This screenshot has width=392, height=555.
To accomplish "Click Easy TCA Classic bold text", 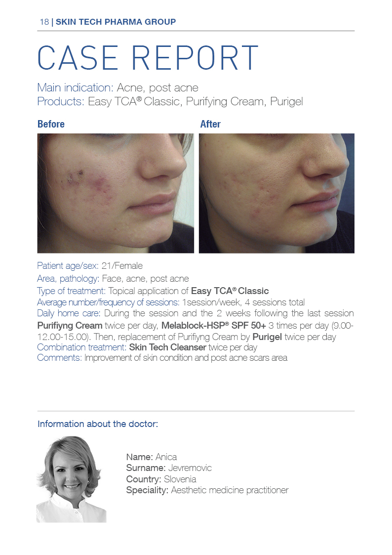I will [x=230, y=291].
